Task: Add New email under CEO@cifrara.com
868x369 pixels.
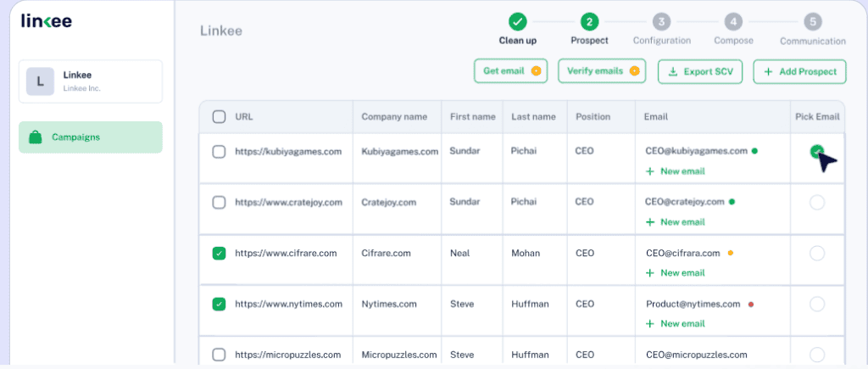Action: tap(676, 273)
